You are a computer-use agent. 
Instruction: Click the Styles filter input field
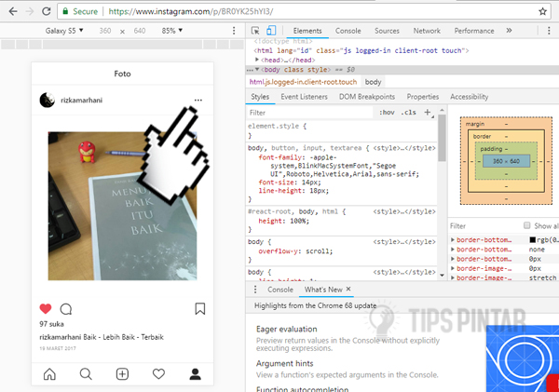pos(310,113)
